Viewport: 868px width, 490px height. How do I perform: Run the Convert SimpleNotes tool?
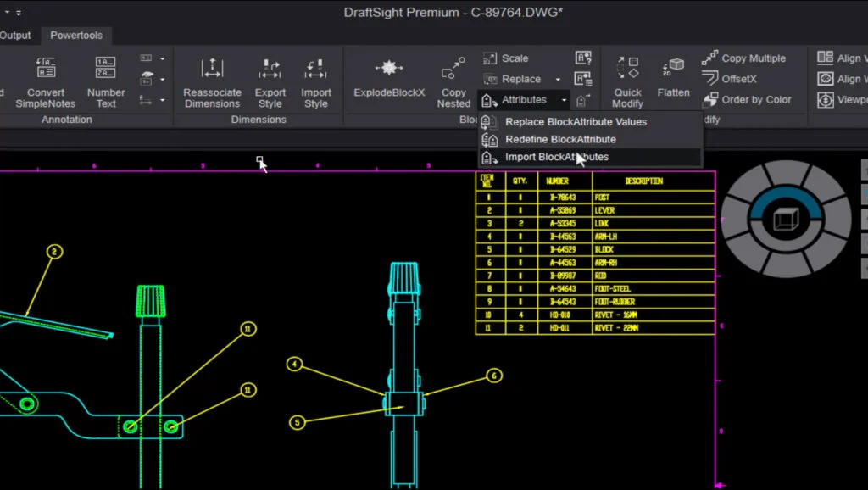[x=46, y=82]
